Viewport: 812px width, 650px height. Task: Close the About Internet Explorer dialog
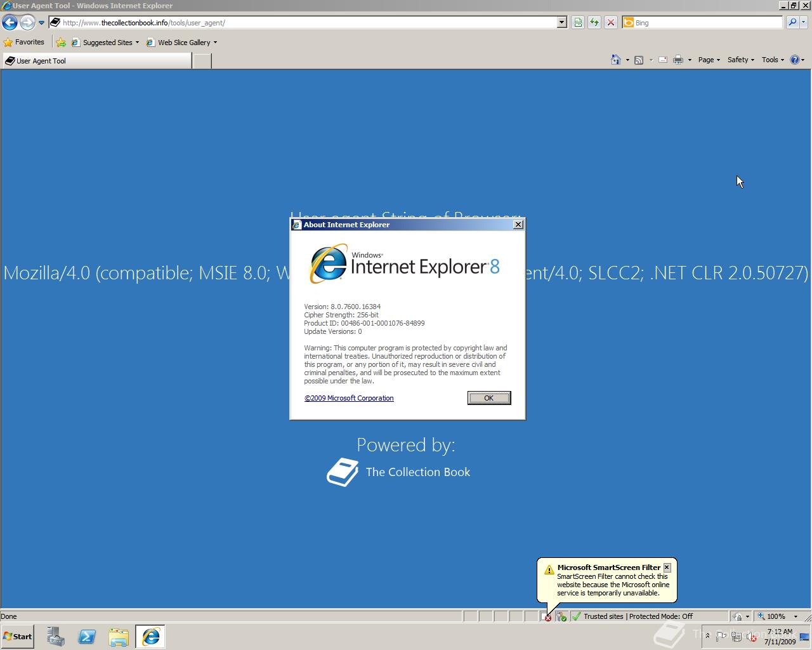[x=518, y=224]
